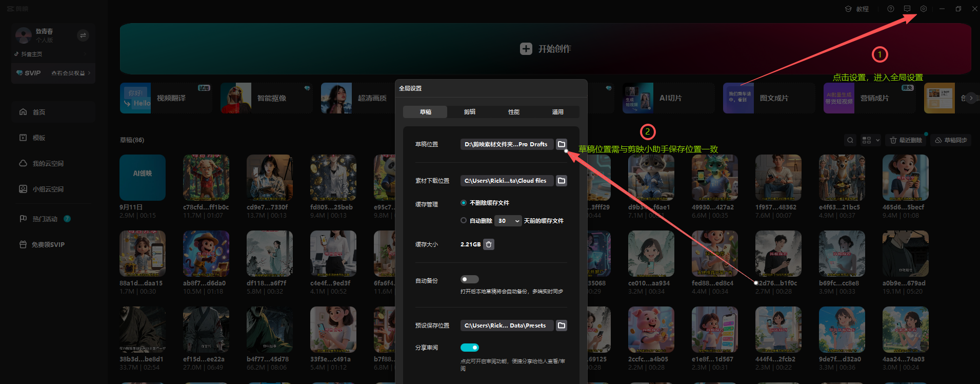The width and height of the screenshot is (980, 384).
Task: Switch to the 性能 settings tab
Action: click(513, 112)
